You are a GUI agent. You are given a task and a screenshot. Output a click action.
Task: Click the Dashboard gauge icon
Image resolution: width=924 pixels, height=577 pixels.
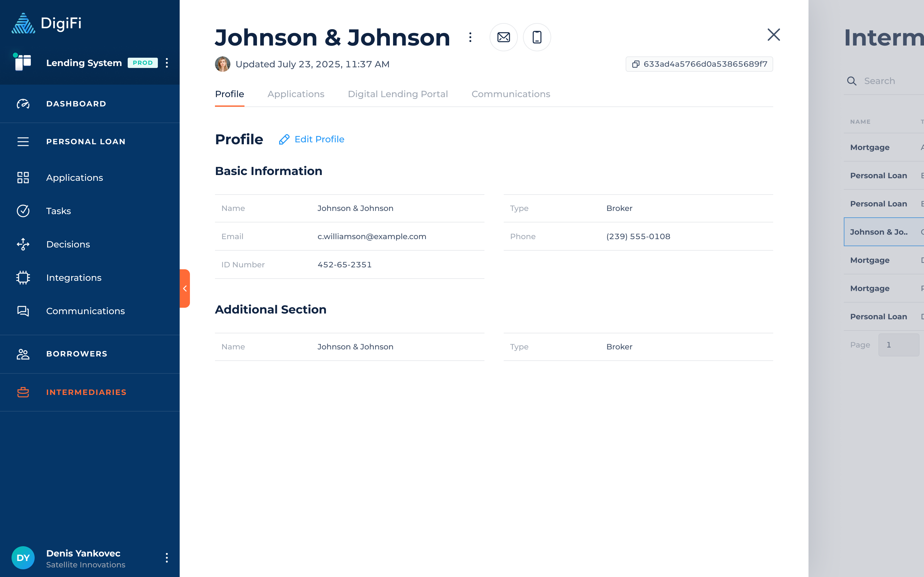23,104
